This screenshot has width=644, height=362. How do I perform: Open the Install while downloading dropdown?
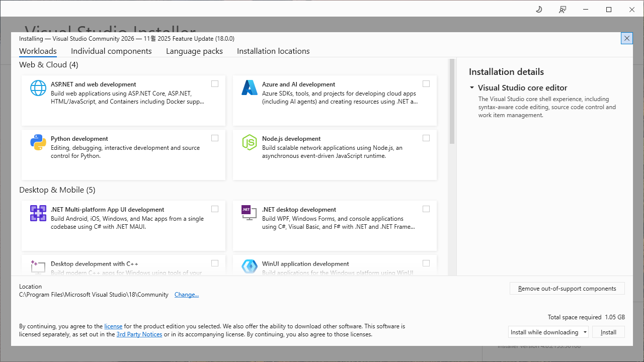[548, 332]
